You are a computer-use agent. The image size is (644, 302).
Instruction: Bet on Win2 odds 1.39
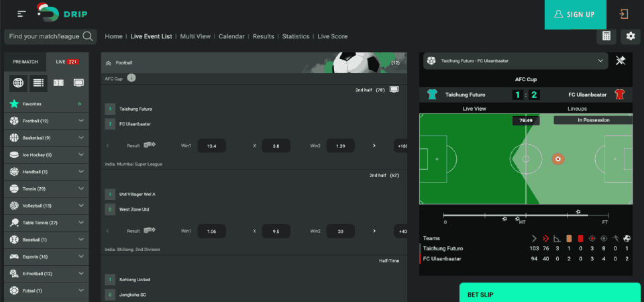341,146
